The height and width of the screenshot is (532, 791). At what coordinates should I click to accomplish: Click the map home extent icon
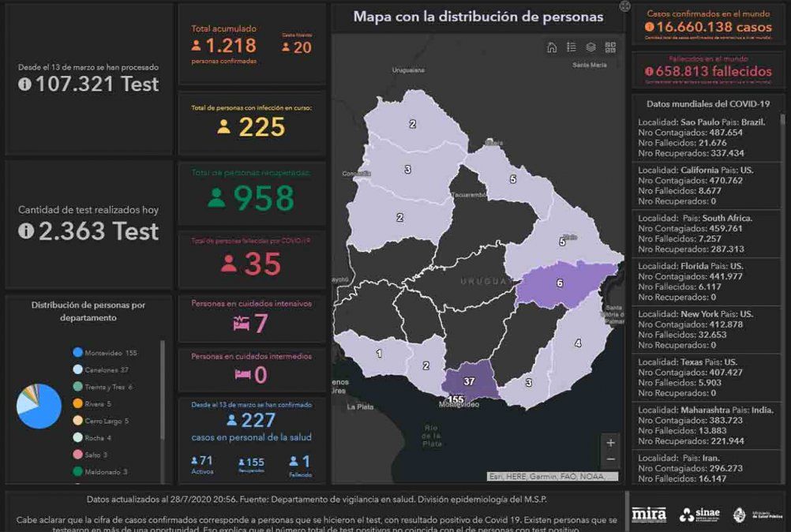(552, 47)
